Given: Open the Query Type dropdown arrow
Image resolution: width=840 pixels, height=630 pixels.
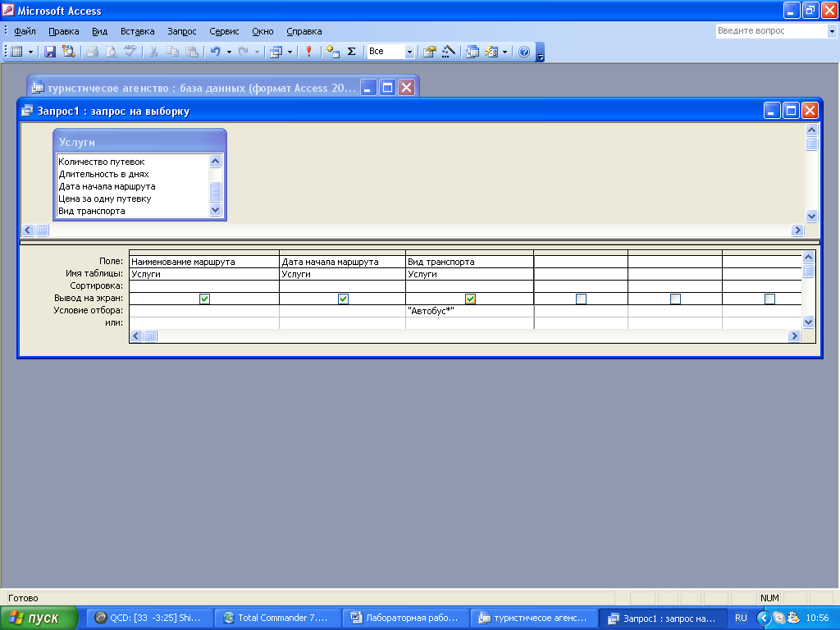Looking at the screenshot, I should click(x=290, y=52).
